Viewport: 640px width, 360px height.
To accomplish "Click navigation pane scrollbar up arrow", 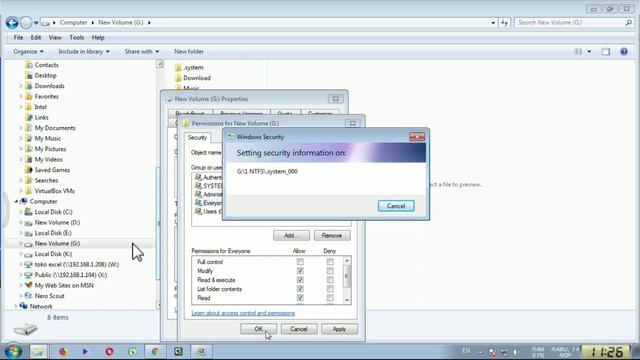I will tap(160, 64).
